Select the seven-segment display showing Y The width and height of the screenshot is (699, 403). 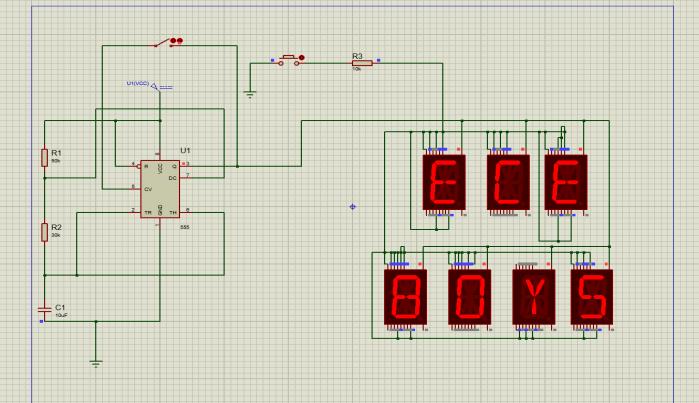(534, 297)
